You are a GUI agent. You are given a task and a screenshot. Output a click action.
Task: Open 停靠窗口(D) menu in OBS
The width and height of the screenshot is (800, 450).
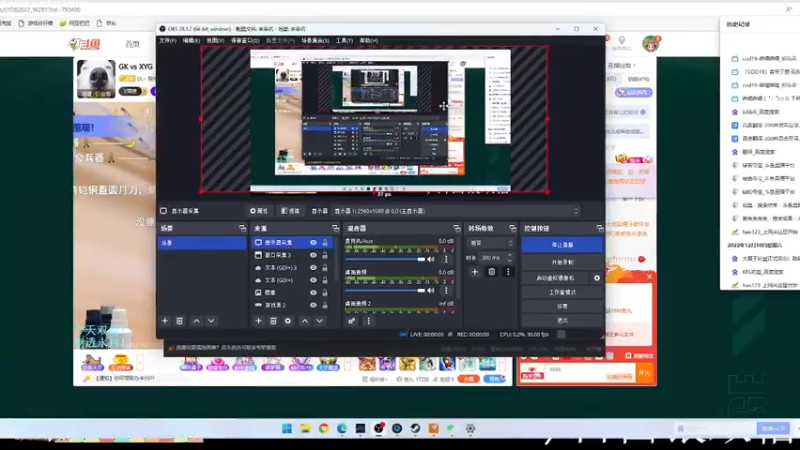[245, 40]
